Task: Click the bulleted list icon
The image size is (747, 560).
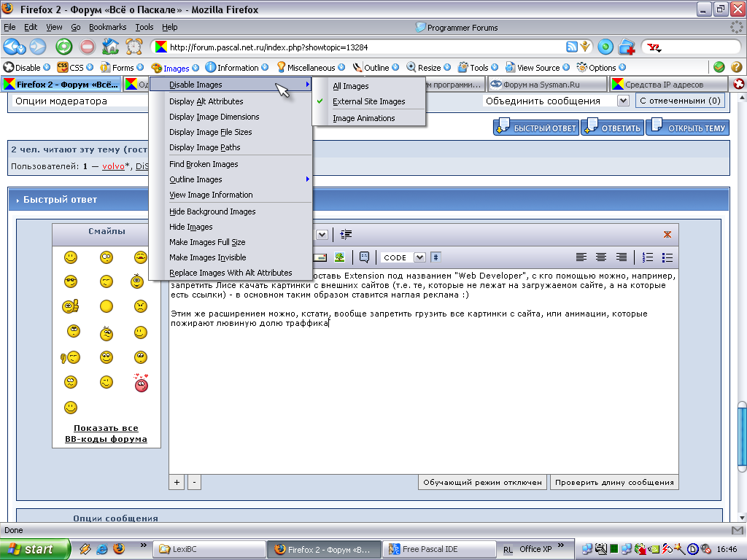Action: [x=667, y=257]
